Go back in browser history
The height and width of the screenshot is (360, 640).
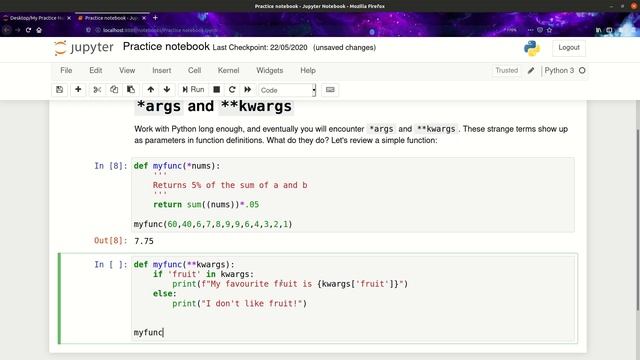6,30
